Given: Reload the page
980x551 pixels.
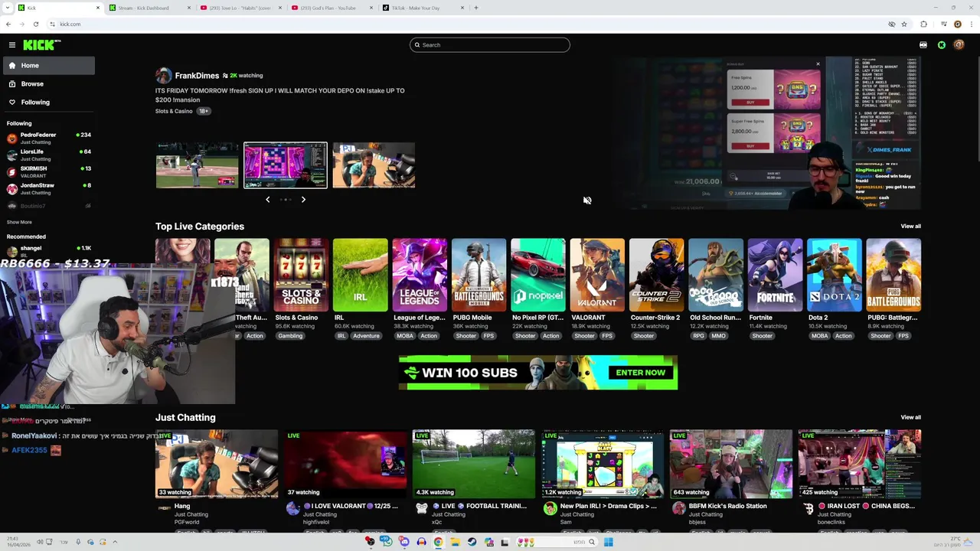Looking at the screenshot, I should (36, 24).
